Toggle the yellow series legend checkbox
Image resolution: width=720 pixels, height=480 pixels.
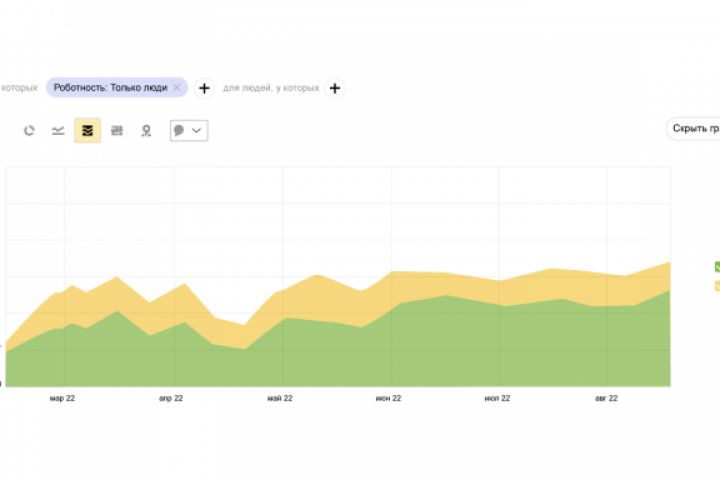coord(717,286)
